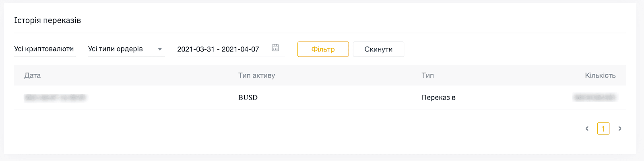Click the 'Переказ в' type cell

439,98
